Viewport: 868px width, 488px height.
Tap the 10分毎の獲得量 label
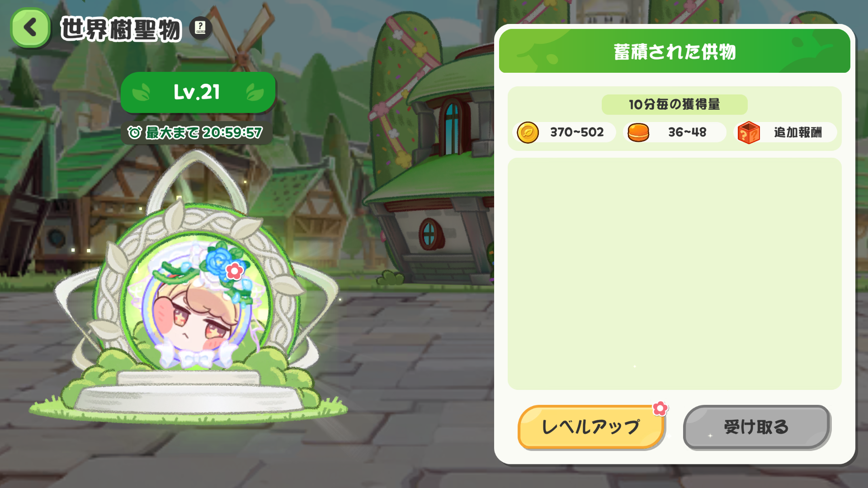pyautogui.click(x=675, y=104)
